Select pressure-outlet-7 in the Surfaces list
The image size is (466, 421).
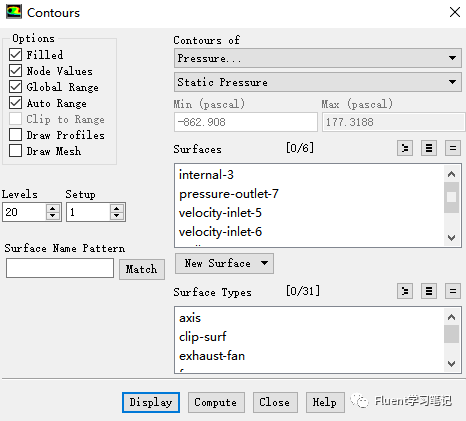tap(229, 194)
